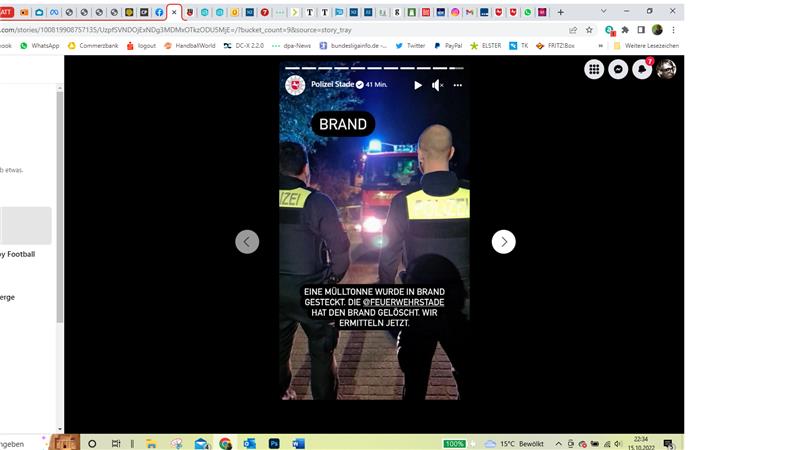Open the Facebook grid menu icon
The image size is (800, 450).
click(594, 69)
